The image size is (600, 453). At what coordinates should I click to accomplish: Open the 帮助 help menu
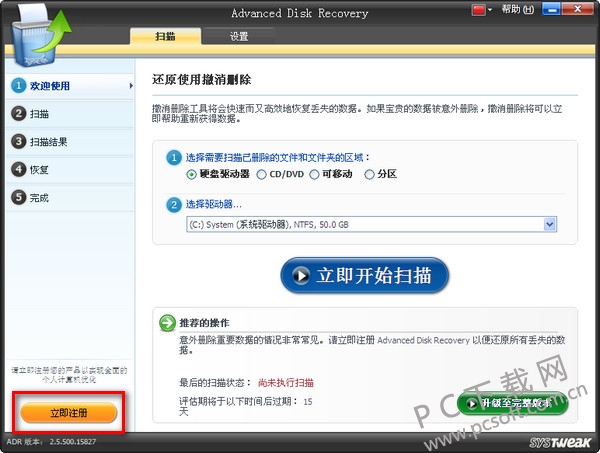(x=518, y=9)
